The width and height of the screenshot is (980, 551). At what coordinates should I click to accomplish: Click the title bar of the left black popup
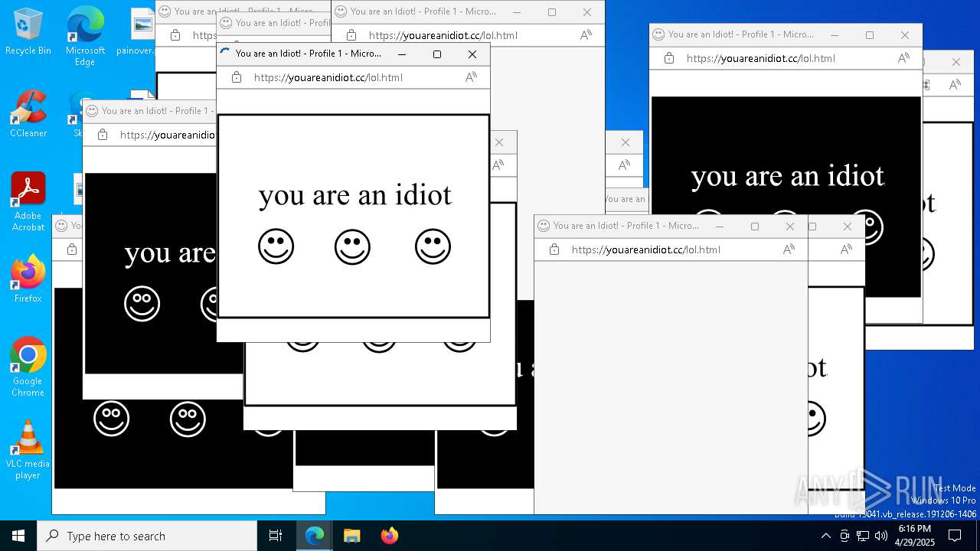click(x=149, y=111)
